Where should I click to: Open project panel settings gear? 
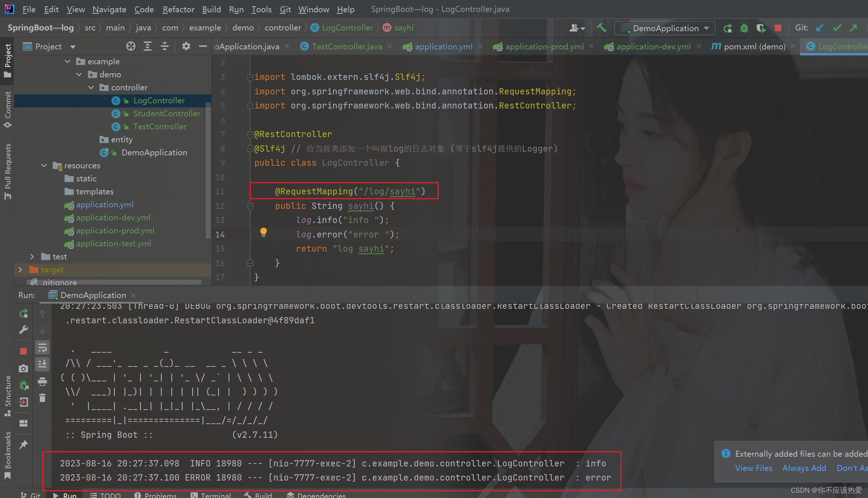186,46
